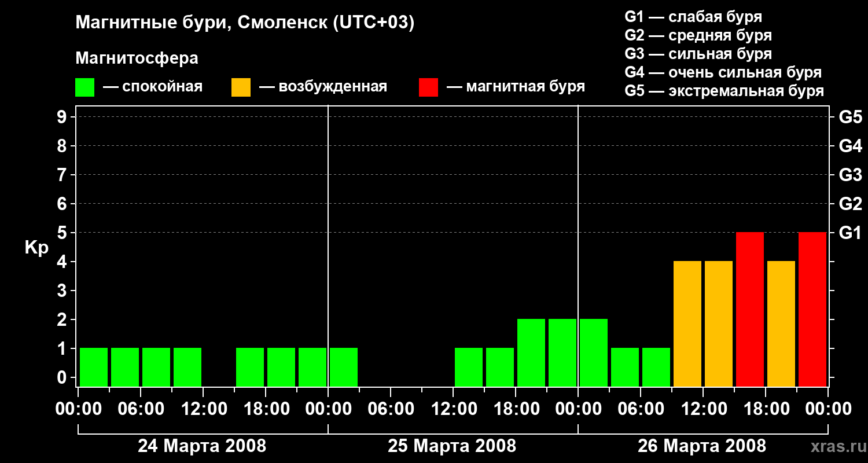Click 'G3 — сильная буря' legend line

[698, 54]
